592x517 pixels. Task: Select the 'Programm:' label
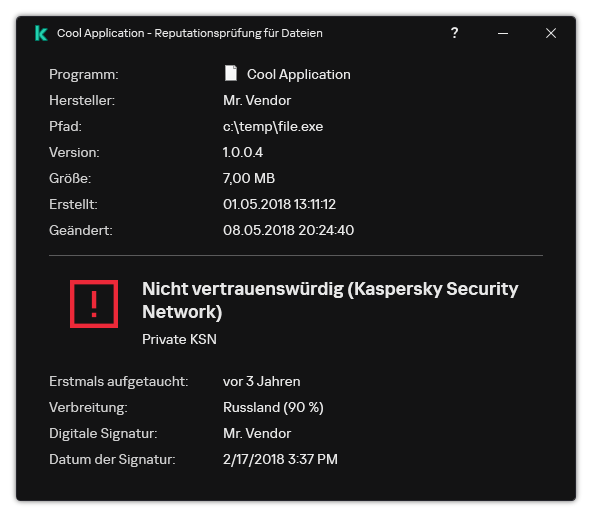coord(84,74)
